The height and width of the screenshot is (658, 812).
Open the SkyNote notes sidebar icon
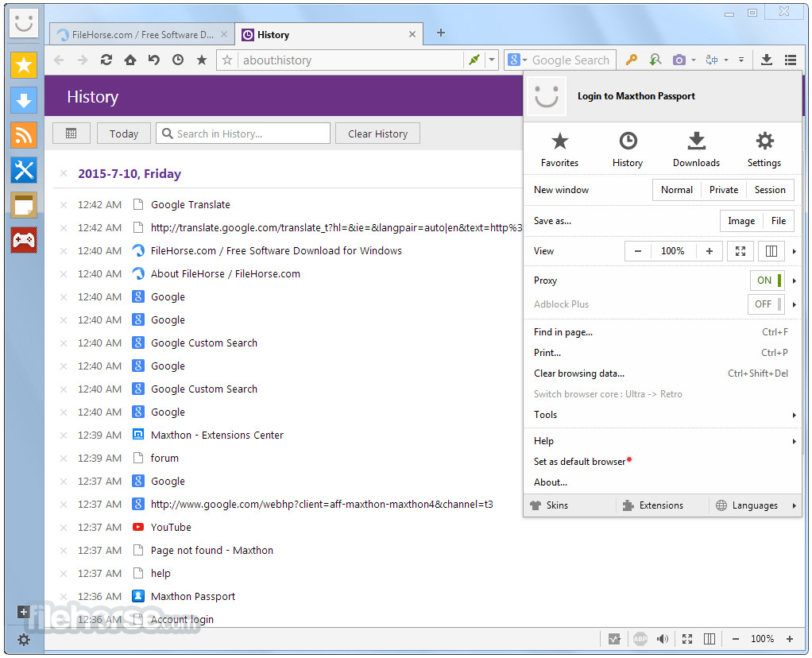(x=24, y=205)
